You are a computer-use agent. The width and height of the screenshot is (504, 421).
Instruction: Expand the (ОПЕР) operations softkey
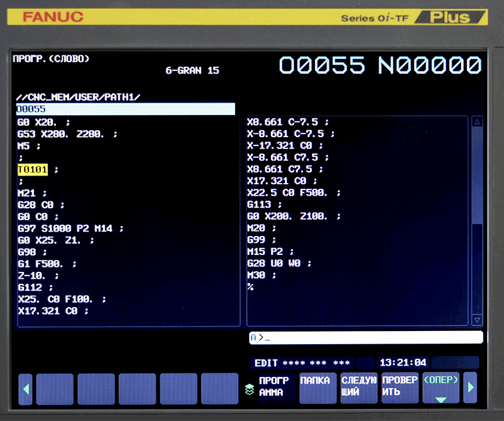tap(440, 388)
